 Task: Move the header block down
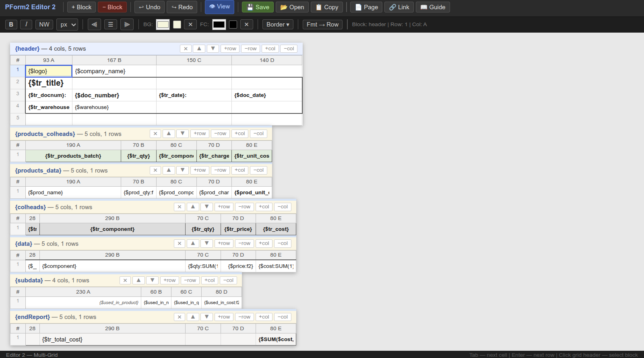point(213,49)
